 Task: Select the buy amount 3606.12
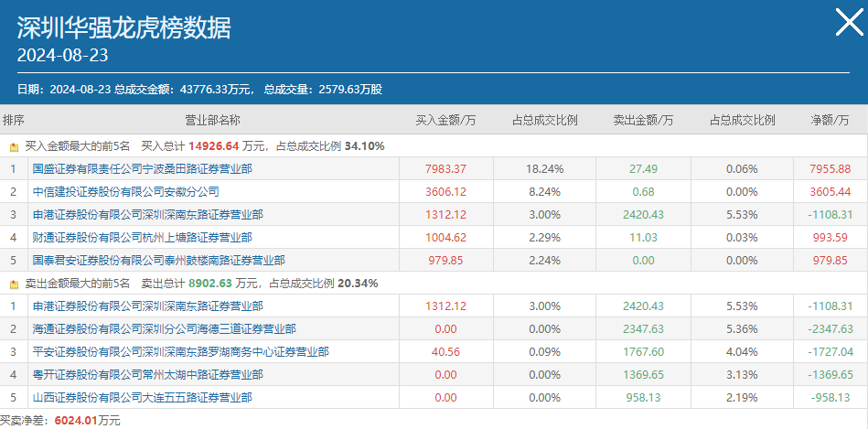click(445, 192)
